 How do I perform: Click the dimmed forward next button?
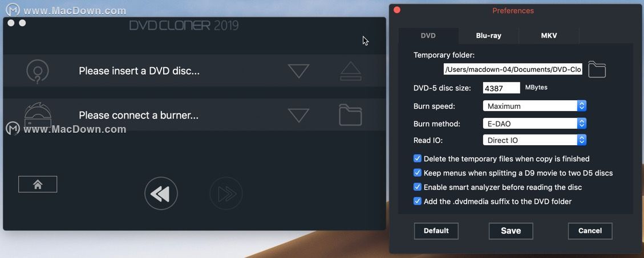pyautogui.click(x=226, y=194)
